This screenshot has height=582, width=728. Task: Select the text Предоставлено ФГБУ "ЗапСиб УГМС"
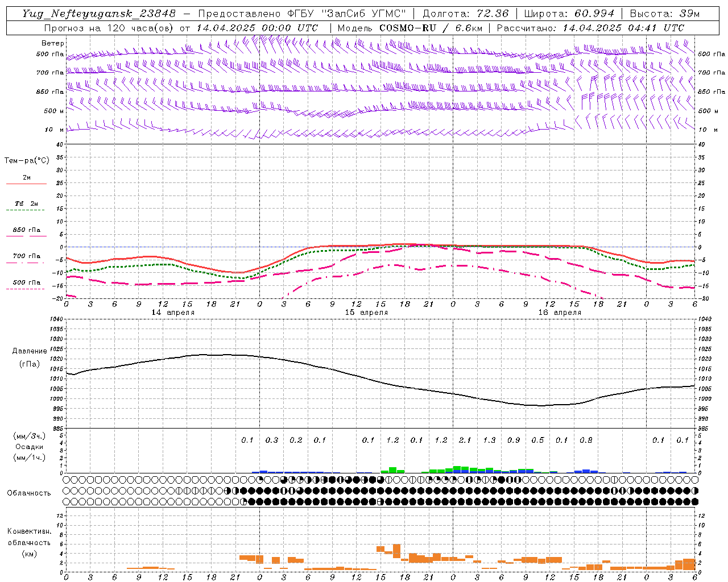pos(302,14)
